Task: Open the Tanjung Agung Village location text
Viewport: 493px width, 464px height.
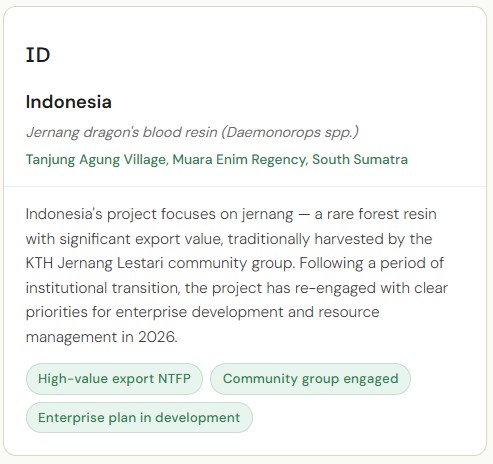Action: (x=96, y=160)
